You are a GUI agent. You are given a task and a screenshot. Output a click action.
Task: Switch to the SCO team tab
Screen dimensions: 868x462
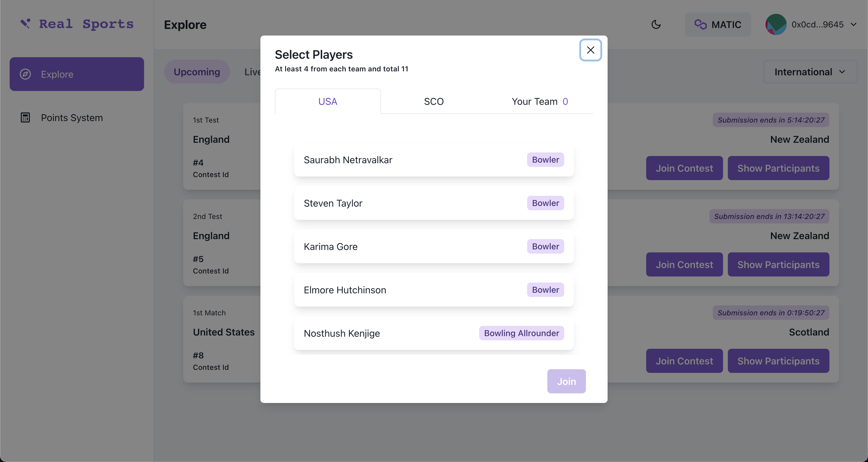tap(434, 101)
